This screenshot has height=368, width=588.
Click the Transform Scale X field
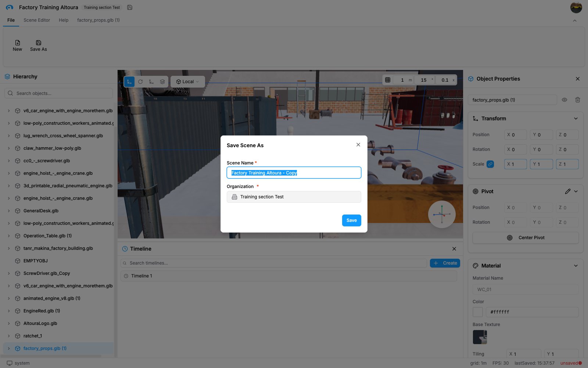[x=516, y=164]
